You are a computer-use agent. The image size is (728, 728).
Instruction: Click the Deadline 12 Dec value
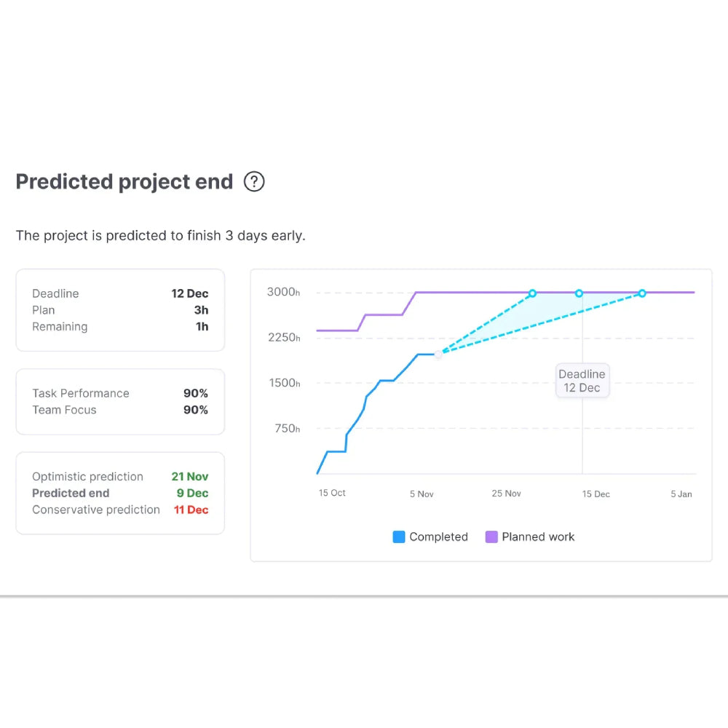click(x=189, y=293)
